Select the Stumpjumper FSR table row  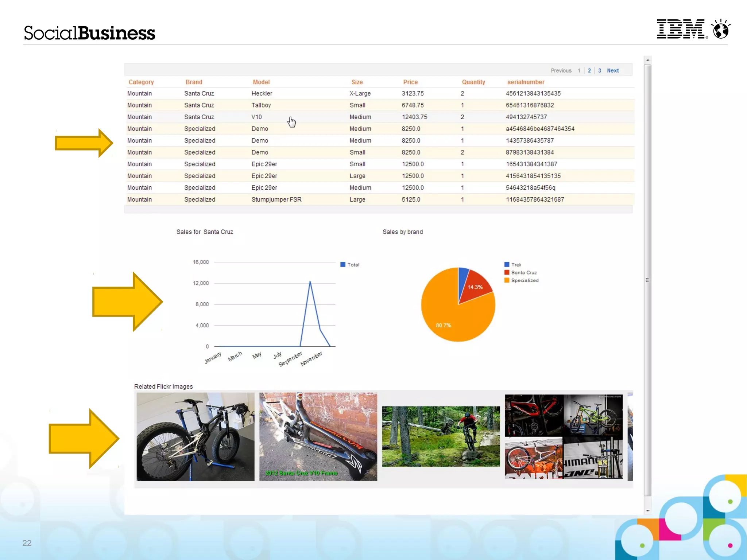coord(276,200)
